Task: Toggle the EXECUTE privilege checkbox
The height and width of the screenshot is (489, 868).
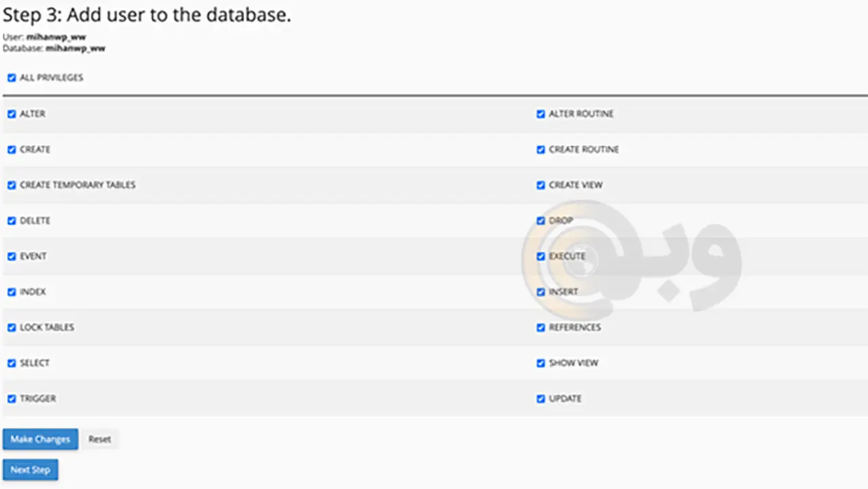Action: pos(540,256)
